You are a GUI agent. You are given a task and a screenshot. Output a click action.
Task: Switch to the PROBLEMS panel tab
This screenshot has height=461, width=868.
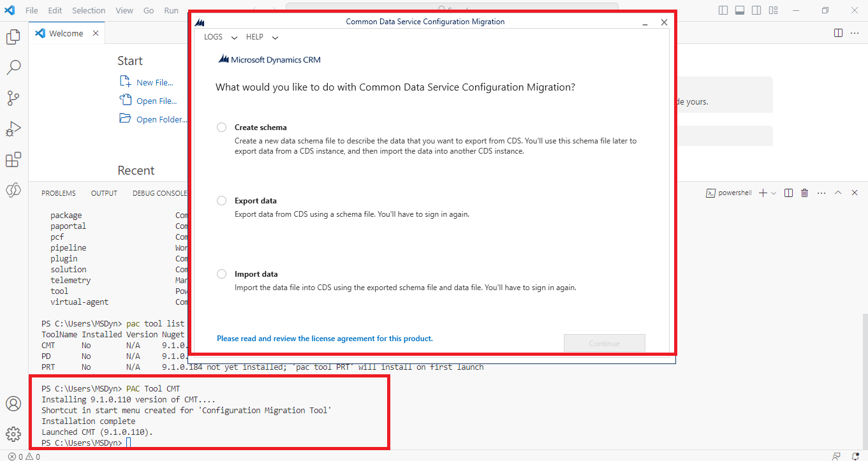[x=59, y=193]
